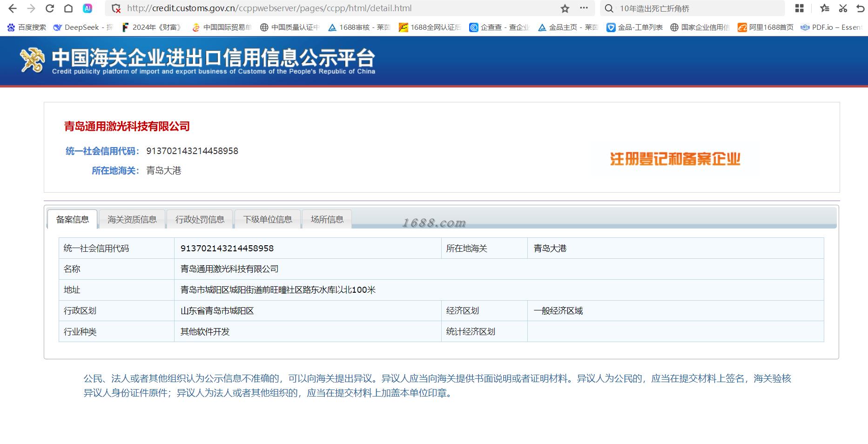The height and width of the screenshot is (444, 868).
Task: Open the 行政处罚信息 tab
Action: (200, 219)
